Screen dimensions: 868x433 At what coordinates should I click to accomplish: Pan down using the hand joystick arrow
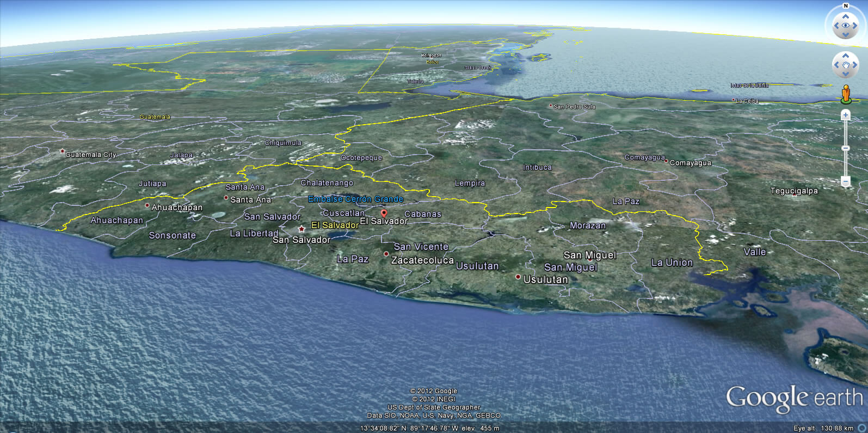[x=846, y=74]
